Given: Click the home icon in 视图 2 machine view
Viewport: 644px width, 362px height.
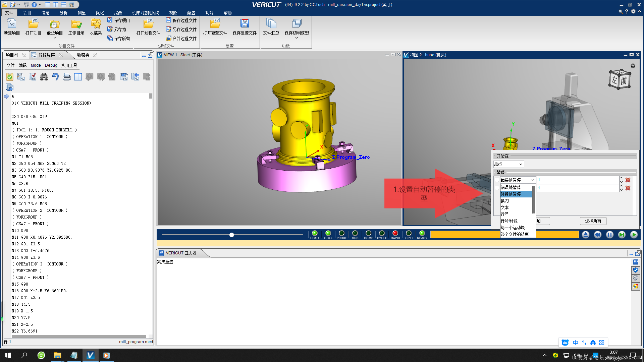Looking at the screenshot, I should click(x=633, y=66).
